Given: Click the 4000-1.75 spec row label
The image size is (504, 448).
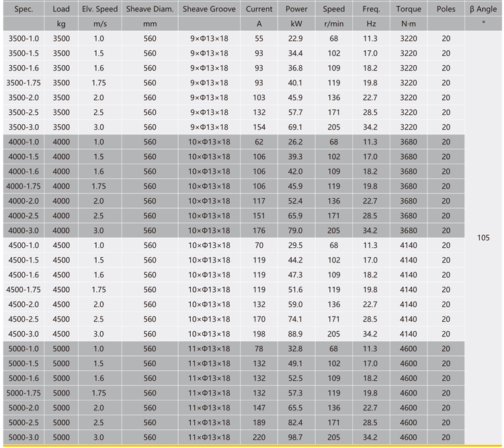Looking at the screenshot, I should coord(23,186).
